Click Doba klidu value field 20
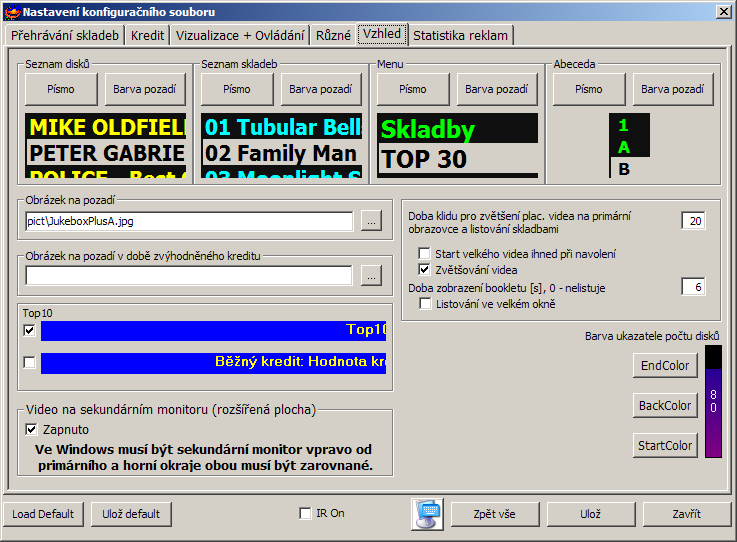 [693, 221]
